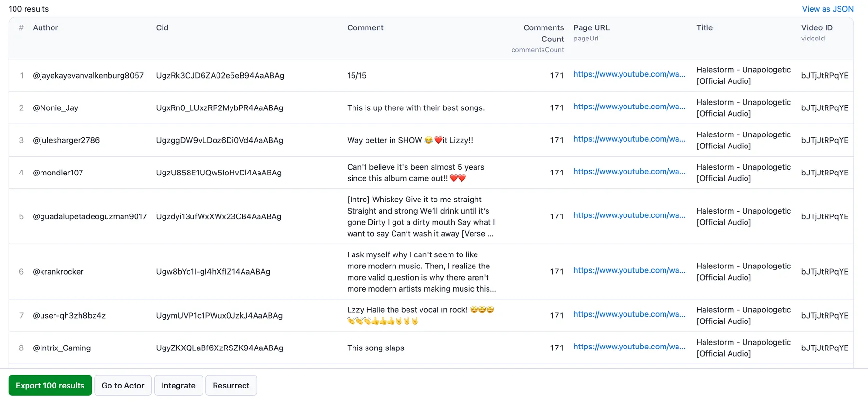Open the YouTube link in the @Intrix_Gaming row
868x401 pixels.
(x=629, y=347)
